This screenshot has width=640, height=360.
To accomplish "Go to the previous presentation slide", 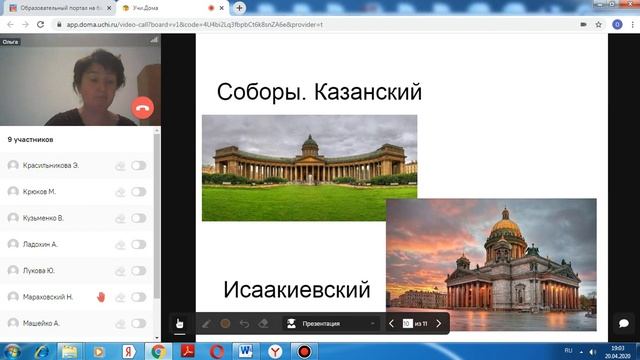I will tap(391, 324).
